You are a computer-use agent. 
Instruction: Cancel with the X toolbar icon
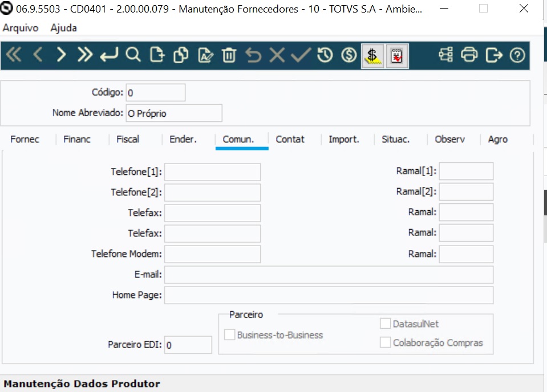tap(277, 55)
